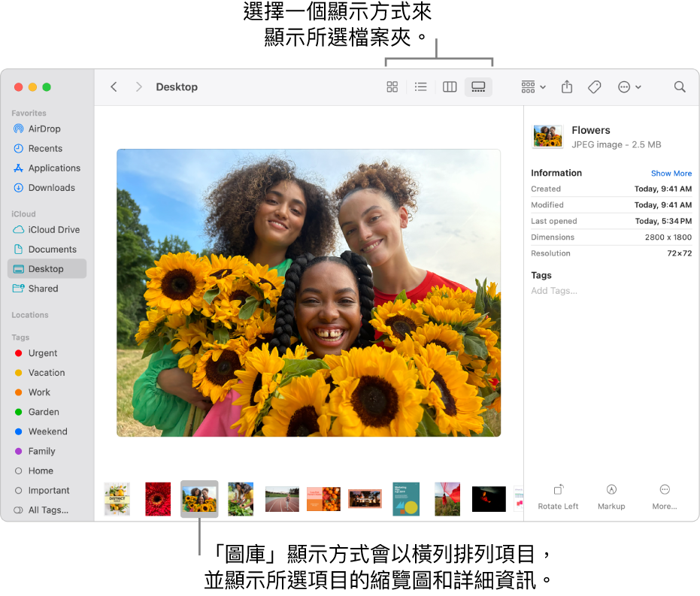
Task: Click the Desktop window title
Action: tap(177, 87)
